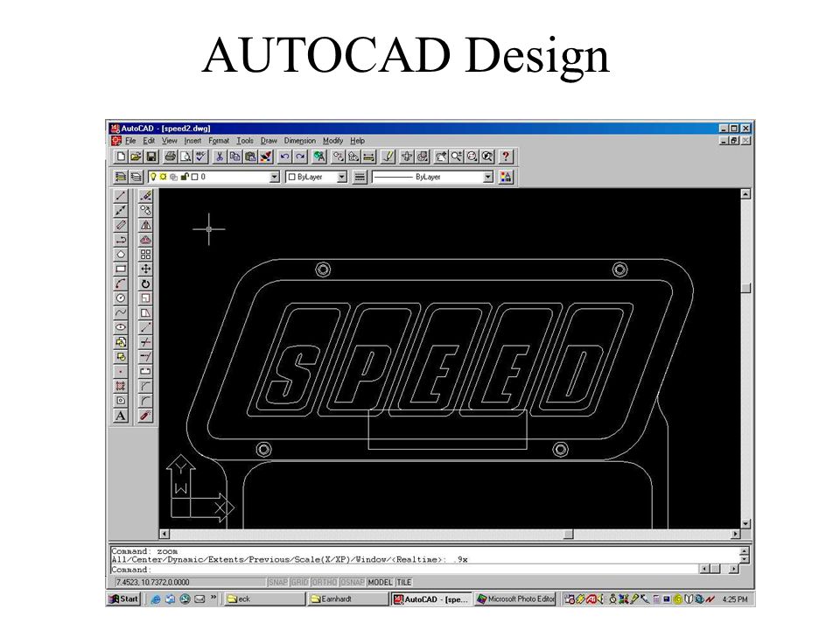Click the Pan Realtime icon
Image resolution: width=840 pixels, height=630 pixels.
[440, 157]
